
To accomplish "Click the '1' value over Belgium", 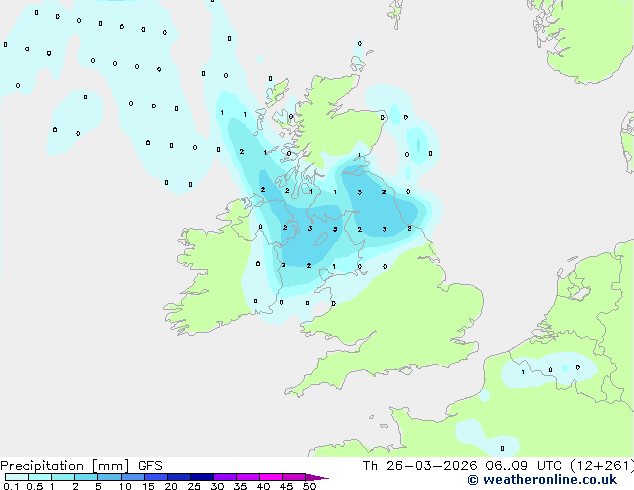I will click(523, 372).
